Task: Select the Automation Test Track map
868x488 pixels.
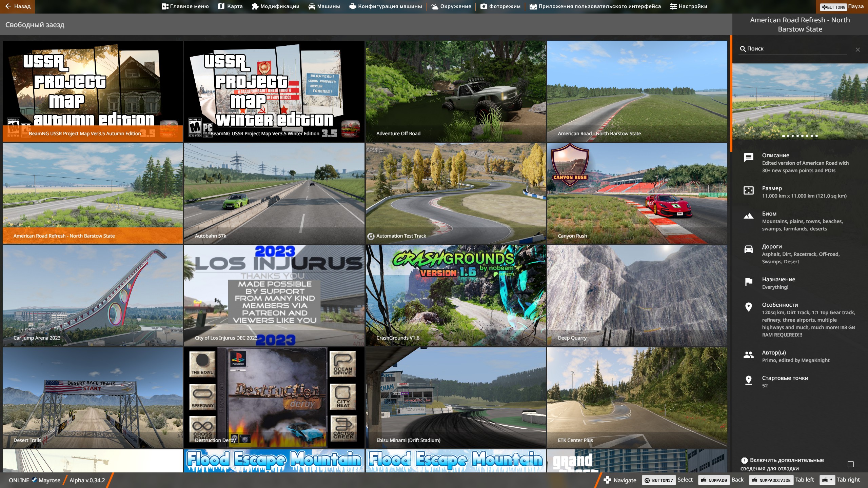Action: pos(456,193)
